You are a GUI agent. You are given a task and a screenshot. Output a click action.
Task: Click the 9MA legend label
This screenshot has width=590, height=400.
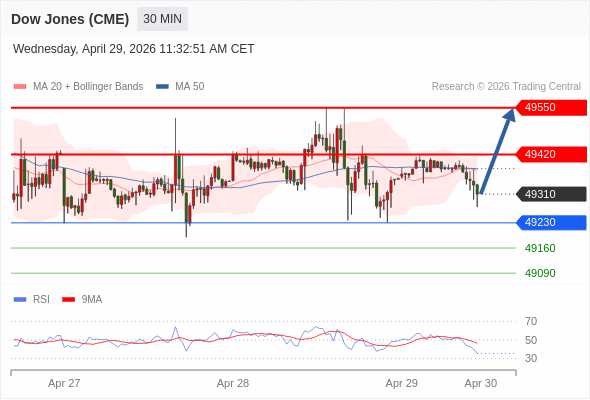pos(92,300)
